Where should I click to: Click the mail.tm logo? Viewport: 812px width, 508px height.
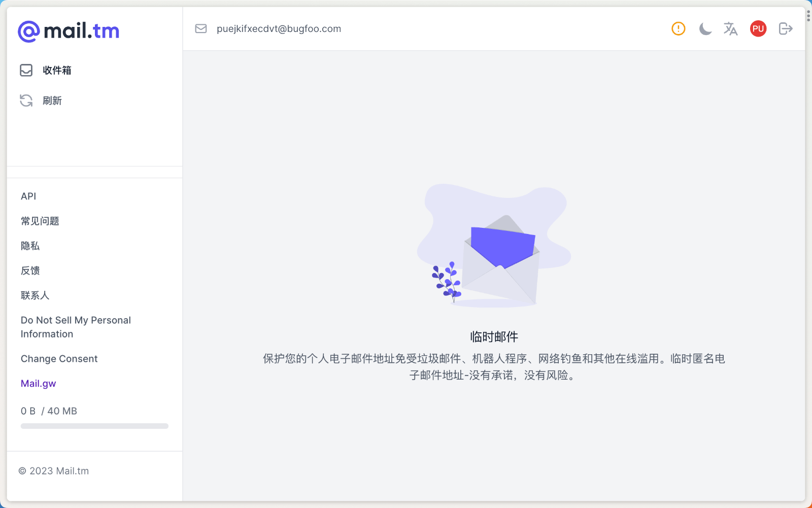[68, 30]
